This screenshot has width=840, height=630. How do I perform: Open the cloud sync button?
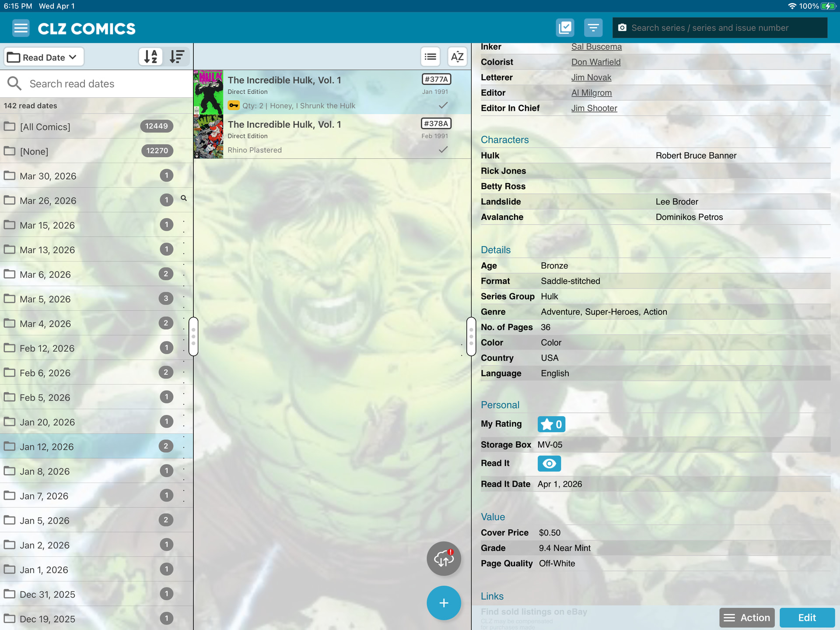tap(443, 558)
